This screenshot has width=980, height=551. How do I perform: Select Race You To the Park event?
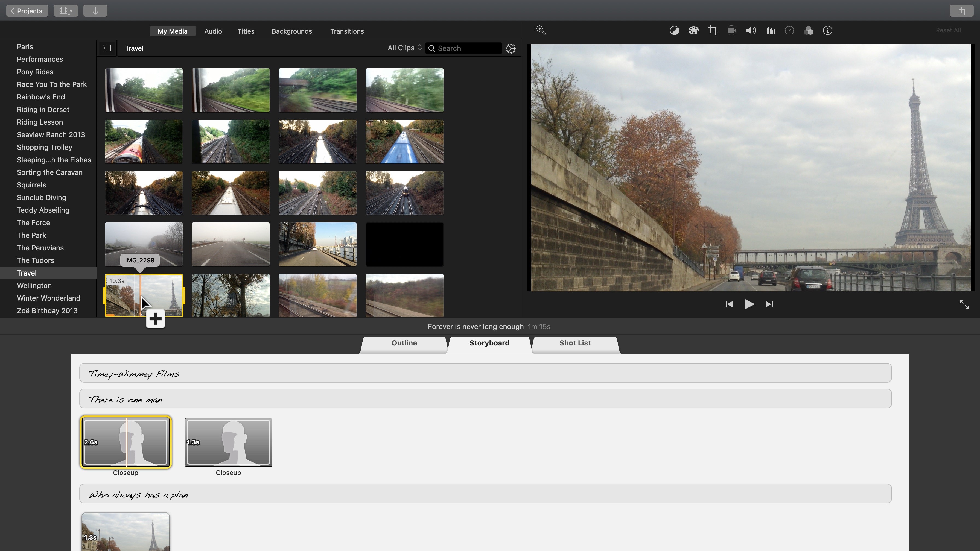pos(52,84)
